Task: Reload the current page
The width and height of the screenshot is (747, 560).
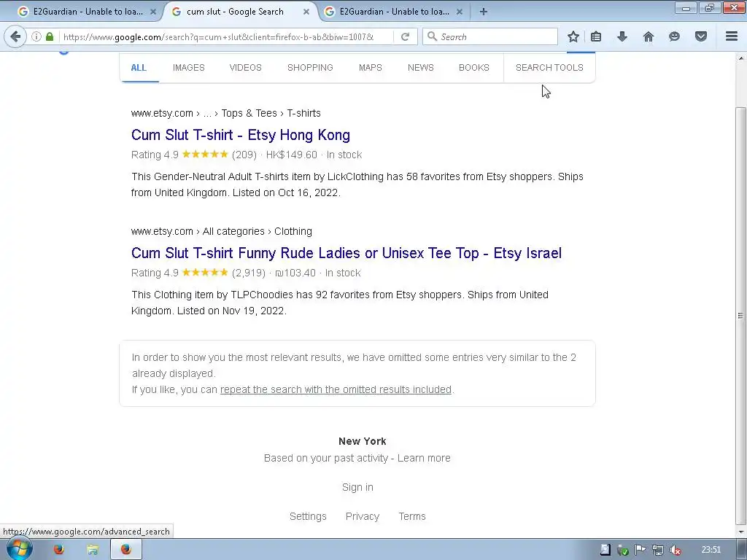Action: (406, 36)
